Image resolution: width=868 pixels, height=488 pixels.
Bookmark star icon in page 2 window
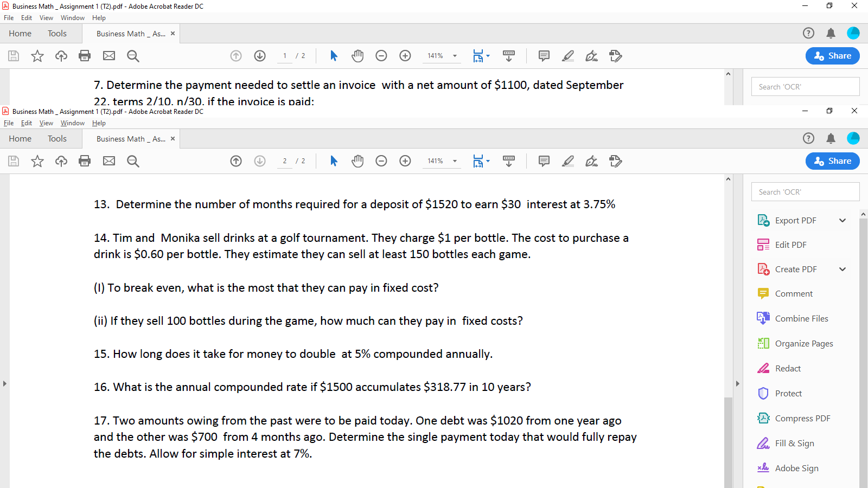tap(37, 161)
